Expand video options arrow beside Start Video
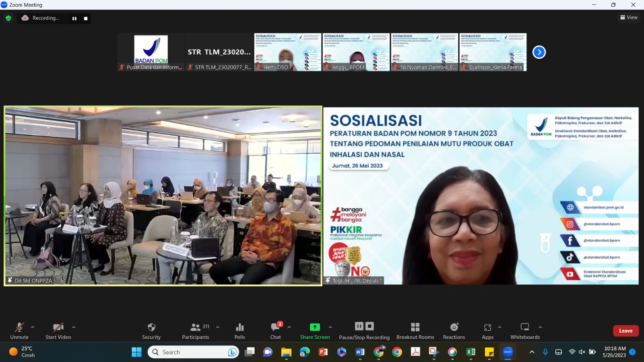The width and height of the screenshot is (644, 362). (x=74, y=327)
